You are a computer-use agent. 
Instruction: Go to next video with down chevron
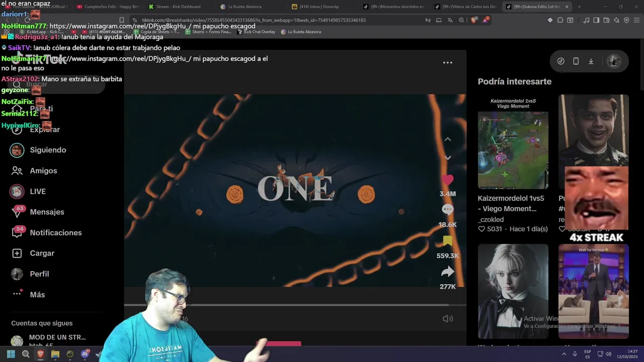click(x=447, y=158)
